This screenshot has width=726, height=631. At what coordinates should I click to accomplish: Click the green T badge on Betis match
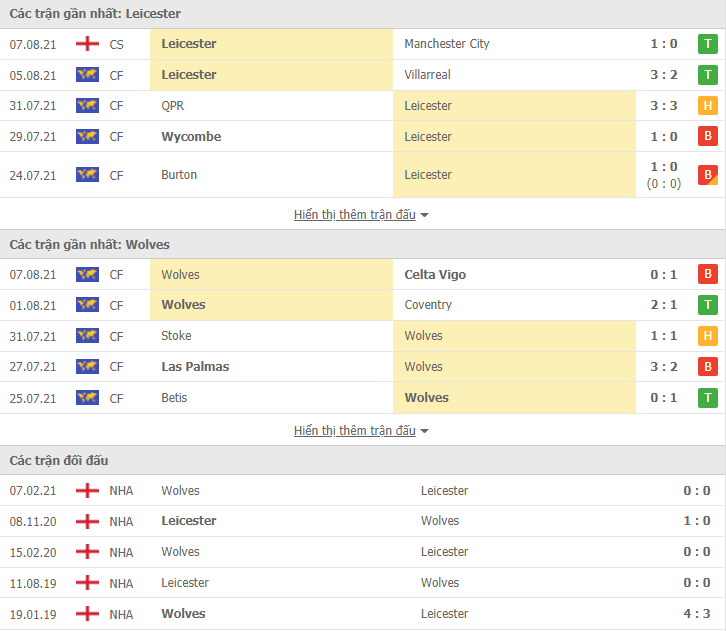pyautogui.click(x=707, y=398)
